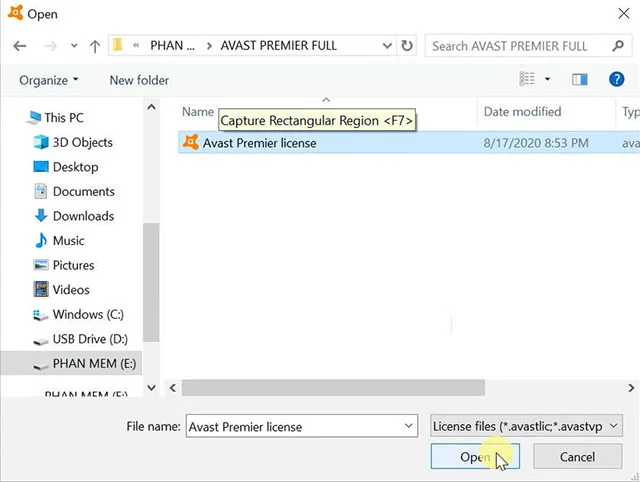Select Desktop in the sidebar
This screenshot has width=640, height=482.
[x=66, y=167]
